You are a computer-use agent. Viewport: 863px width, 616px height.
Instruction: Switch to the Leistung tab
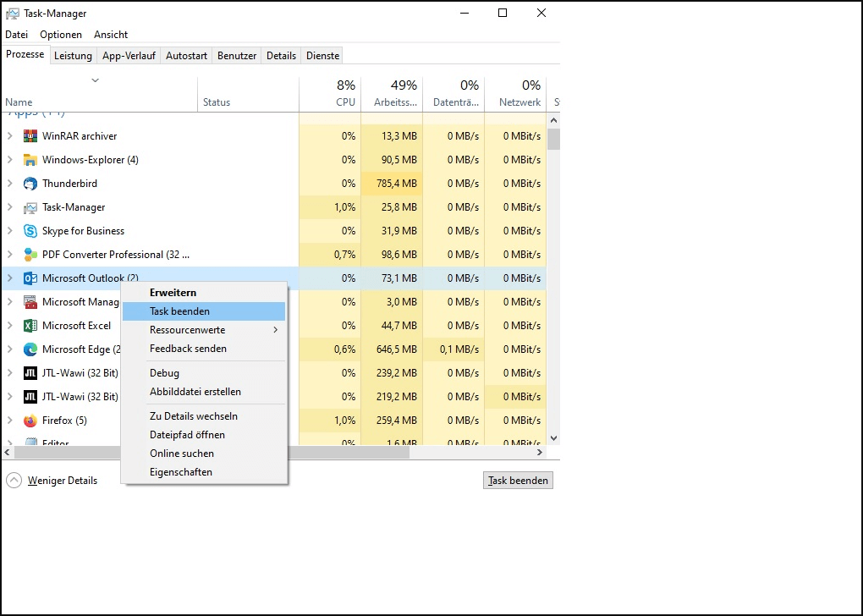[x=73, y=55]
